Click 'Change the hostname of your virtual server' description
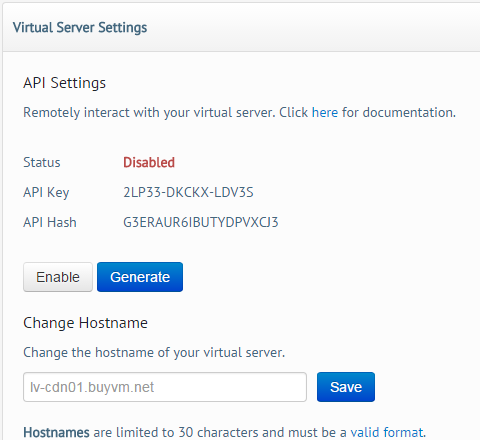 coord(154,352)
